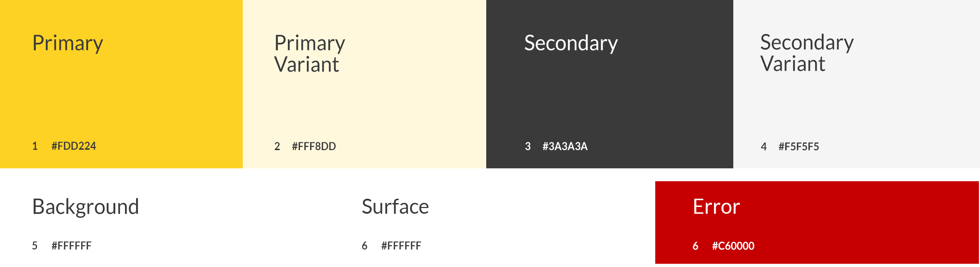Select the #C60000 hex code
Image resolution: width=980 pixels, height=267 pixels.
pyautogui.click(x=733, y=246)
